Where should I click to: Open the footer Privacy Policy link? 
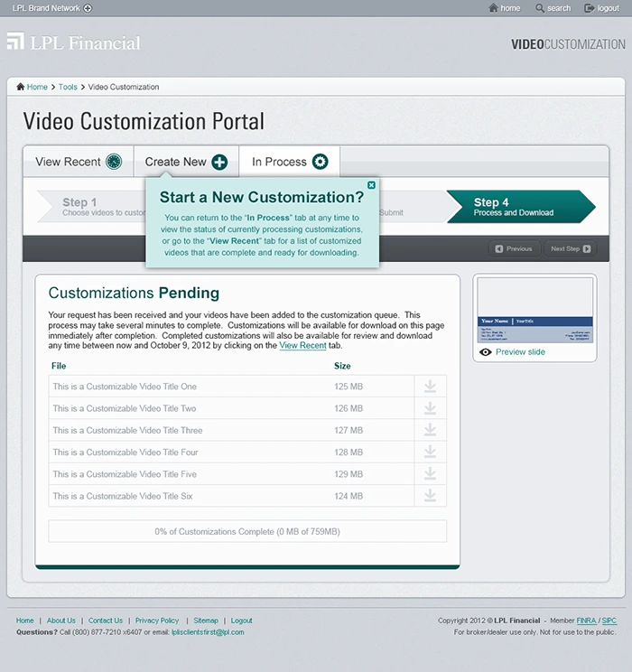tap(157, 621)
